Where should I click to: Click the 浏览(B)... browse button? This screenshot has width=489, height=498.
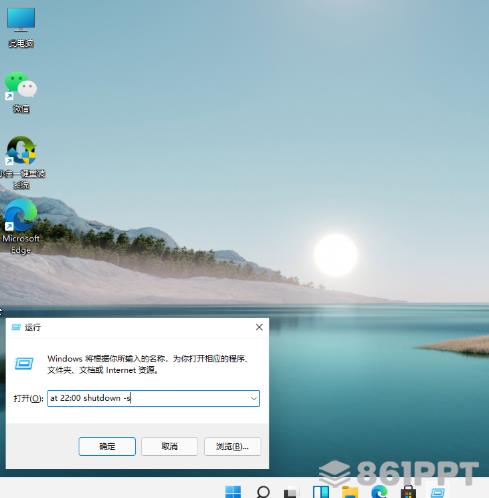[232, 446]
